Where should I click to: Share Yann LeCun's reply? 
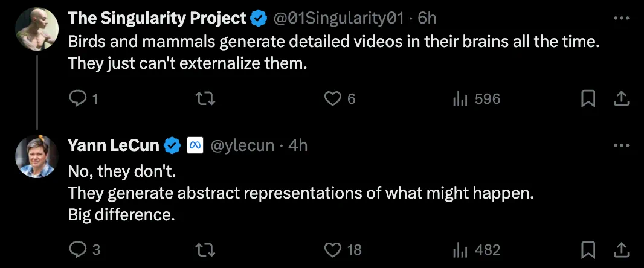(621, 249)
